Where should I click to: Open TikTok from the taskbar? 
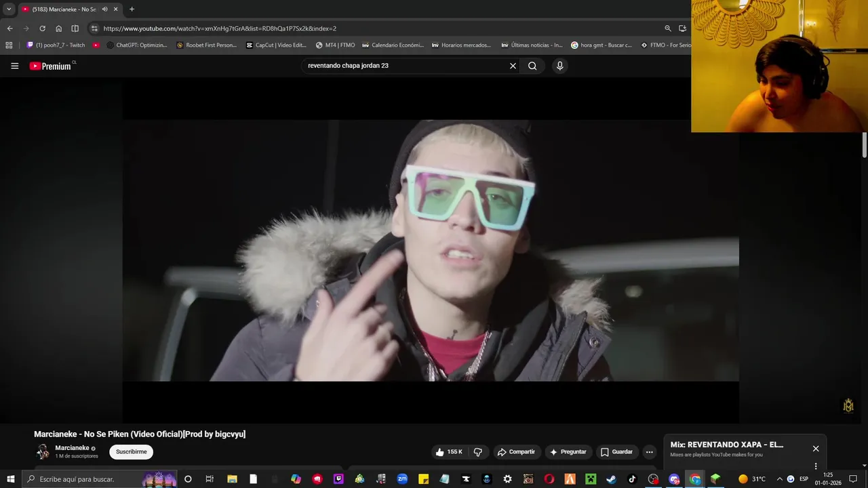click(632, 479)
